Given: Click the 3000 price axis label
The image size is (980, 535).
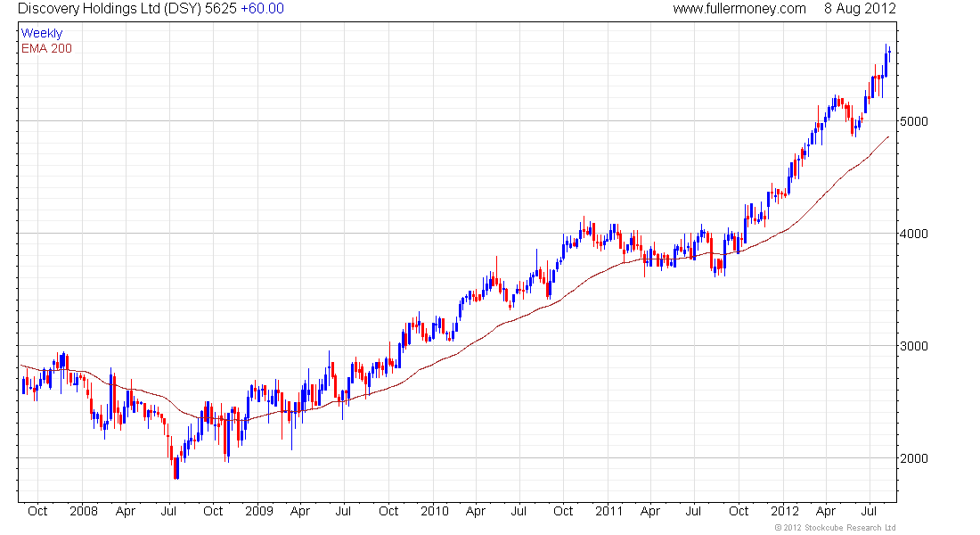Looking at the screenshot, I should 914,346.
